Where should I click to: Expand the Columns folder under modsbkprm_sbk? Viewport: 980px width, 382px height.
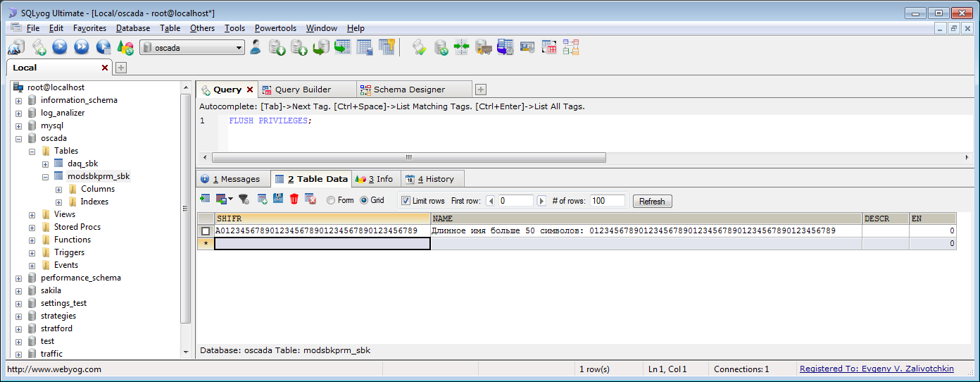coord(58,189)
